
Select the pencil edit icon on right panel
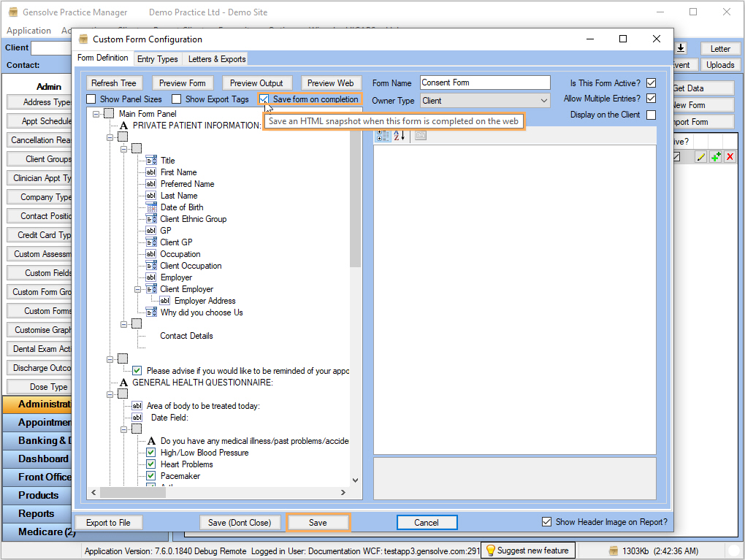coord(700,156)
